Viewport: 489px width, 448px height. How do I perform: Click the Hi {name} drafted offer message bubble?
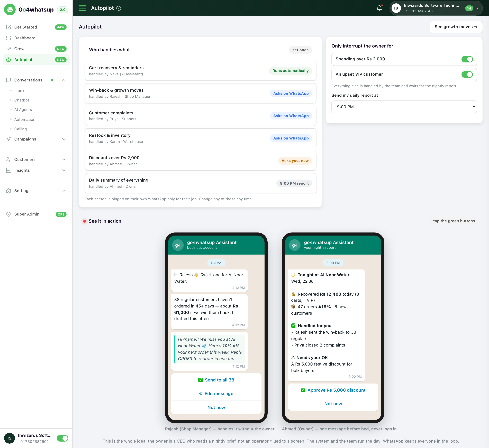point(210,351)
